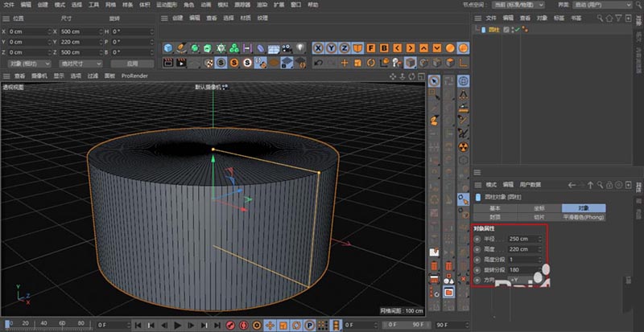
Task: Click the light bulb icon in toolbar
Action: pyautogui.click(x=299, y=48)
